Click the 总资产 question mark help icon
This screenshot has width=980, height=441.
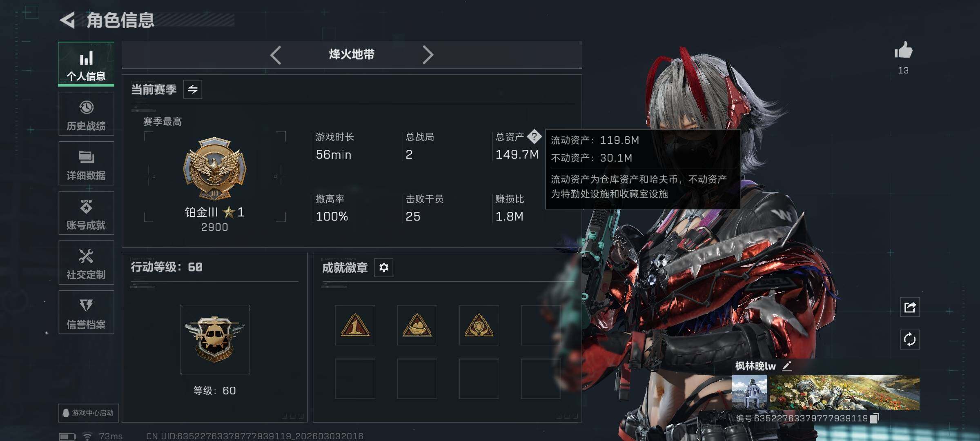(x=534, y=136)
